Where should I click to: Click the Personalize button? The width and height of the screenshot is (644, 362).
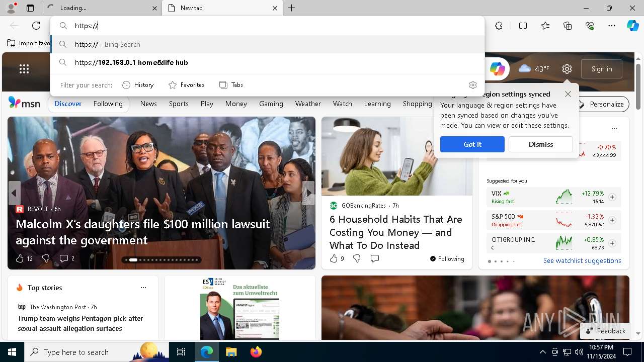601,104
